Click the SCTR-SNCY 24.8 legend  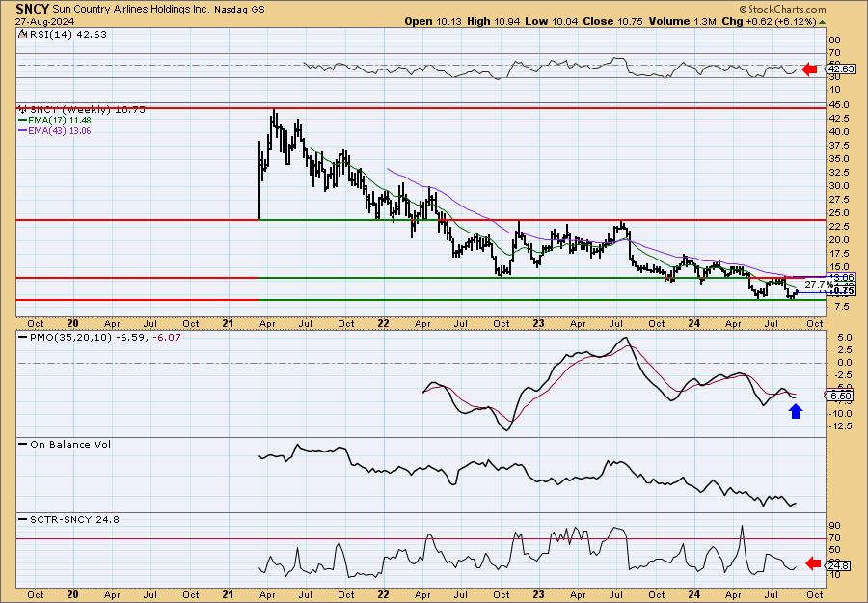tap(69, 520)
